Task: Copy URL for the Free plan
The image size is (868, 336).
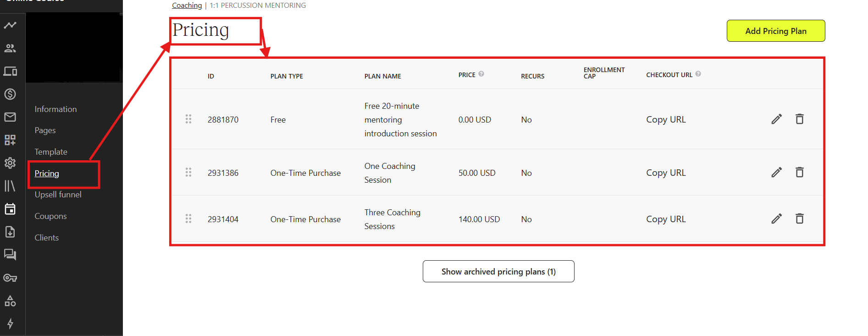Action: pos(666,119)
